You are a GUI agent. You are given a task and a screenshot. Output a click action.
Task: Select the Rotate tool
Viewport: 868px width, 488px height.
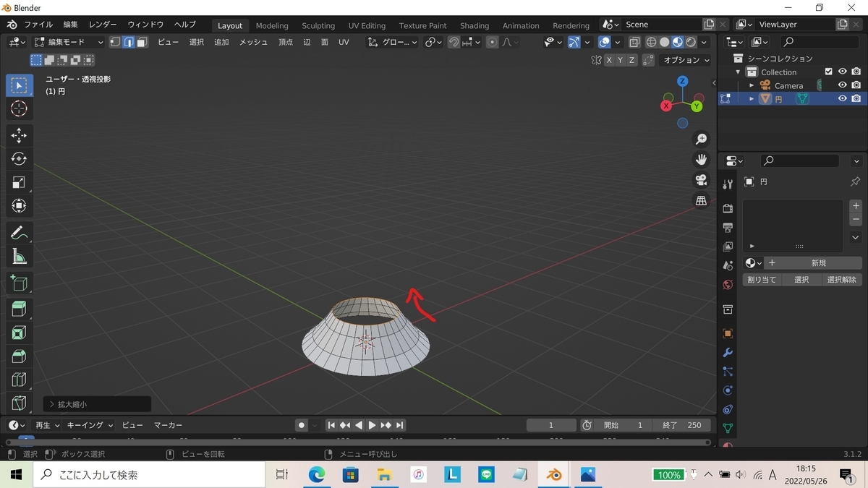20,158
